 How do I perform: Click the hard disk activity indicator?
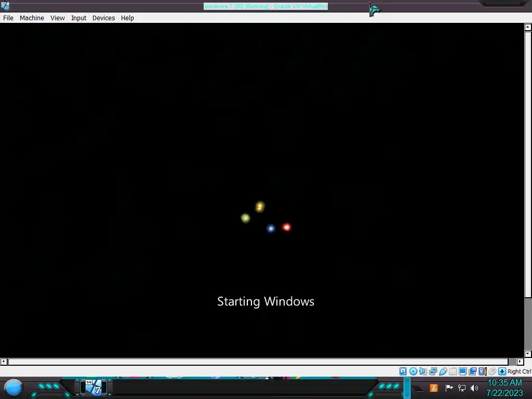click(403, 371)
